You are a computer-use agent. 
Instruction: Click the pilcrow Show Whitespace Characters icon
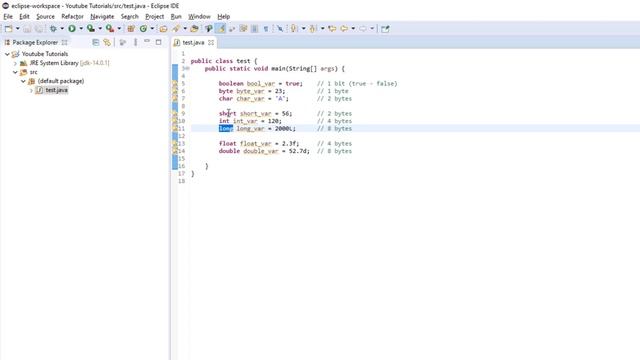266,29
